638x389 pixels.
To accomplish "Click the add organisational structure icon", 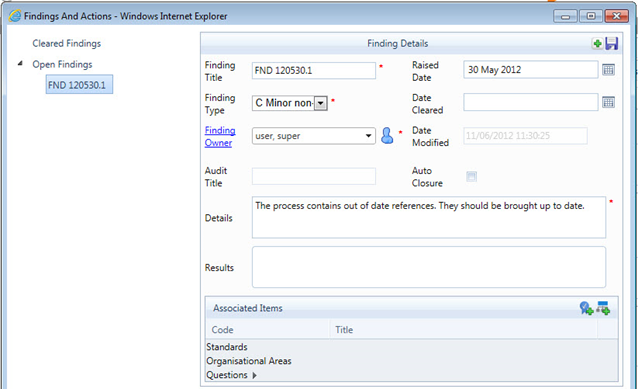I will pos(603,308).
